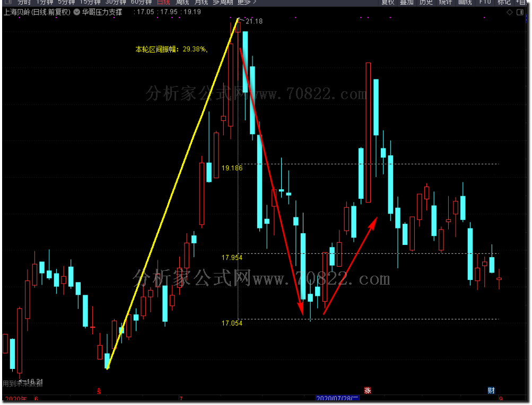Open the 财 financial marker on the timeline
The height and width of the screenshot is (405, 532).
tap(491, 390)
